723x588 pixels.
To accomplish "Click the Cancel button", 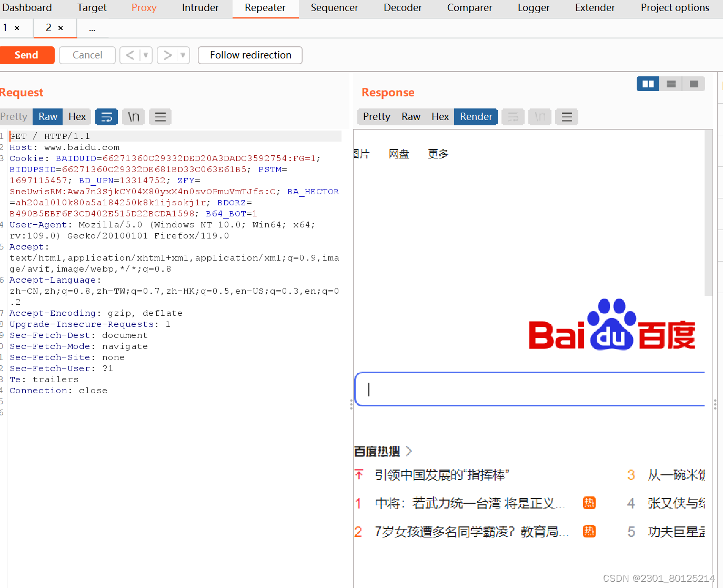I will point(87,55).
